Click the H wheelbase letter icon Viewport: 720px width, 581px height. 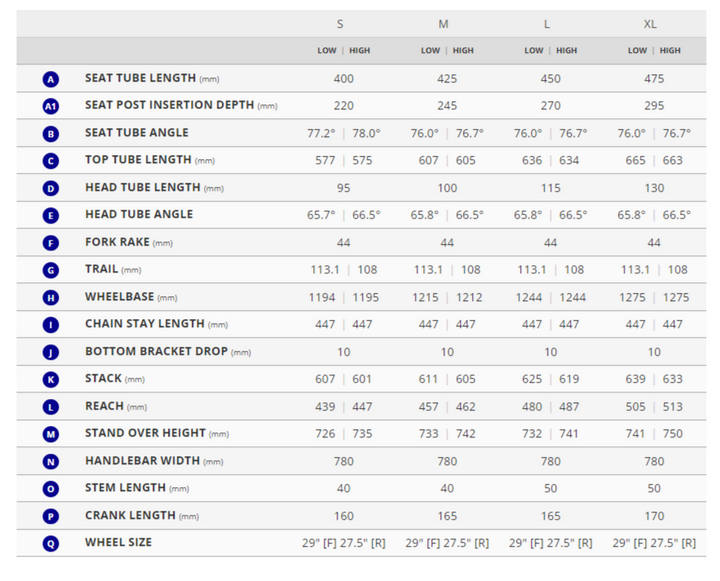pyautogui.click(x=51, y=298)
